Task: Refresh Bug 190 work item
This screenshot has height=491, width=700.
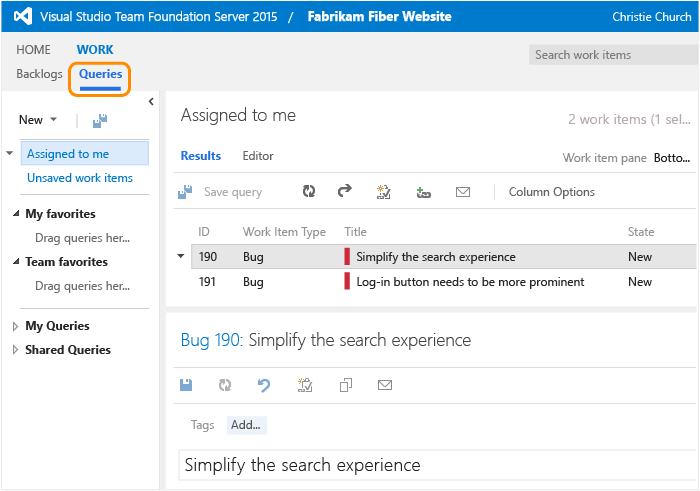Action: click(225, 385)
